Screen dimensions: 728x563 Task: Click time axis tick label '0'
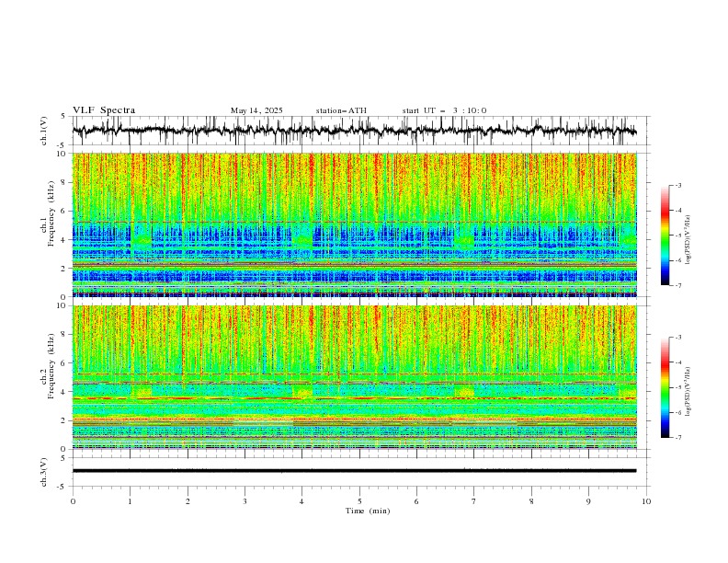[73, 501]
